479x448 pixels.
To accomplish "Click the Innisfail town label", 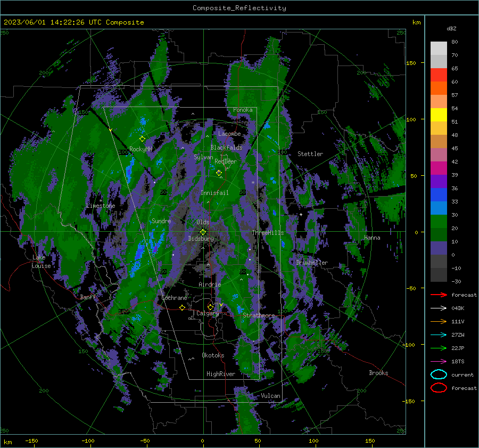I will point(214,193).
